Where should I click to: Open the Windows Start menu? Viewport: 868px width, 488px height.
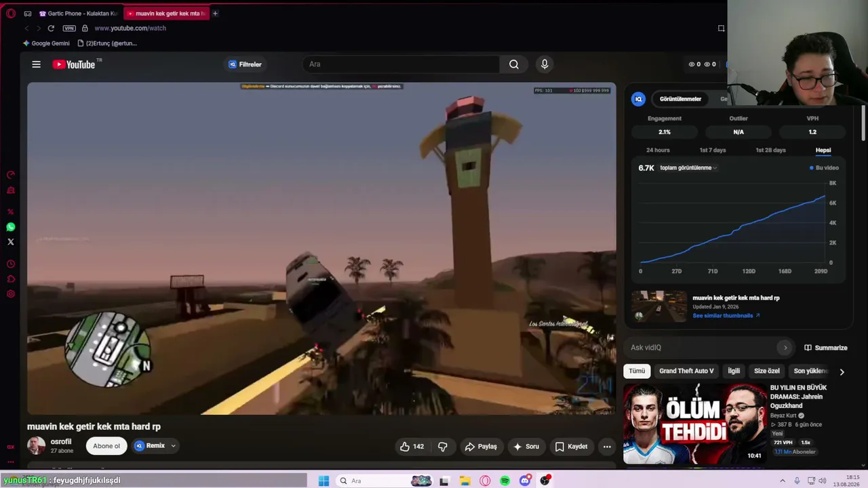pos(323,481)
